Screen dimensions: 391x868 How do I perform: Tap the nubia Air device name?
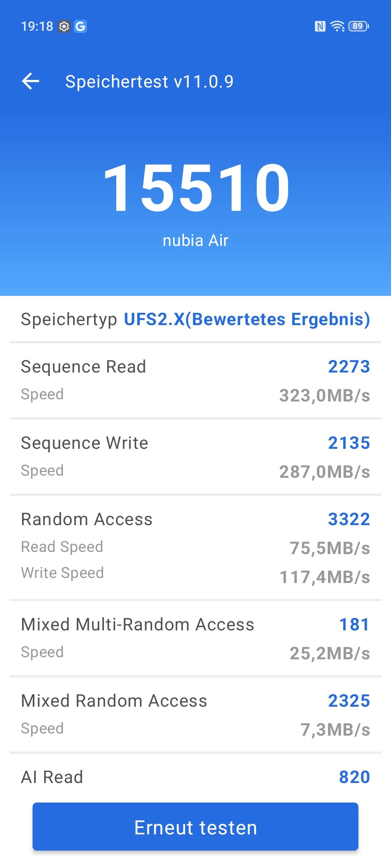coord(195,241)
